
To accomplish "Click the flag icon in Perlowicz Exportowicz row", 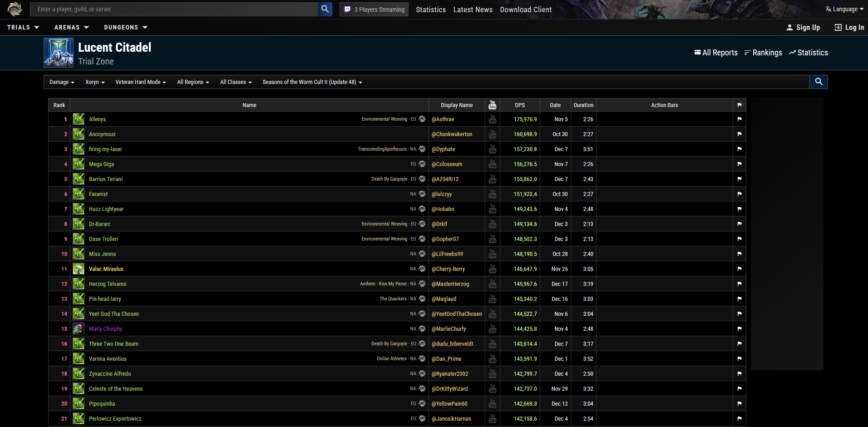I will [x=740, y=418].
